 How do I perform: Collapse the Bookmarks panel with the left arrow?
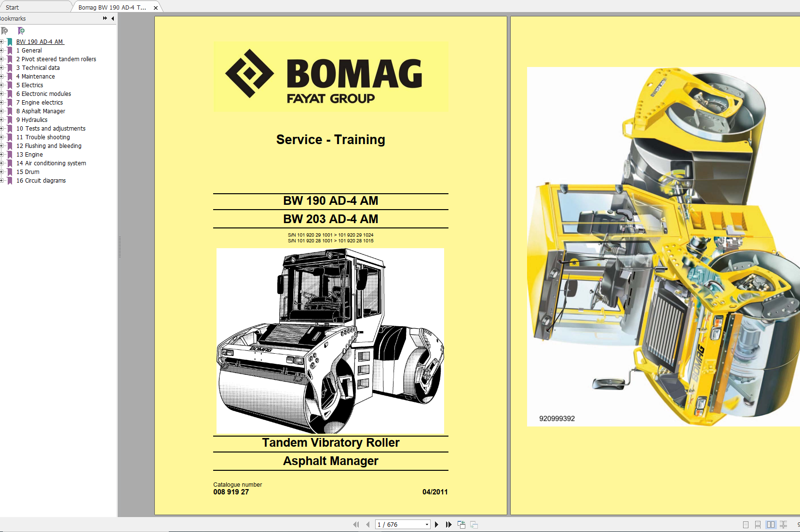(x=113, y=18)
